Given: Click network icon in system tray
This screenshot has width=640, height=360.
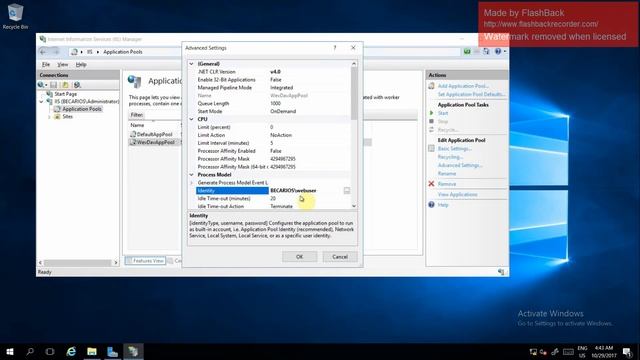Looking at the screenshot, I should (x=533, y=352).
